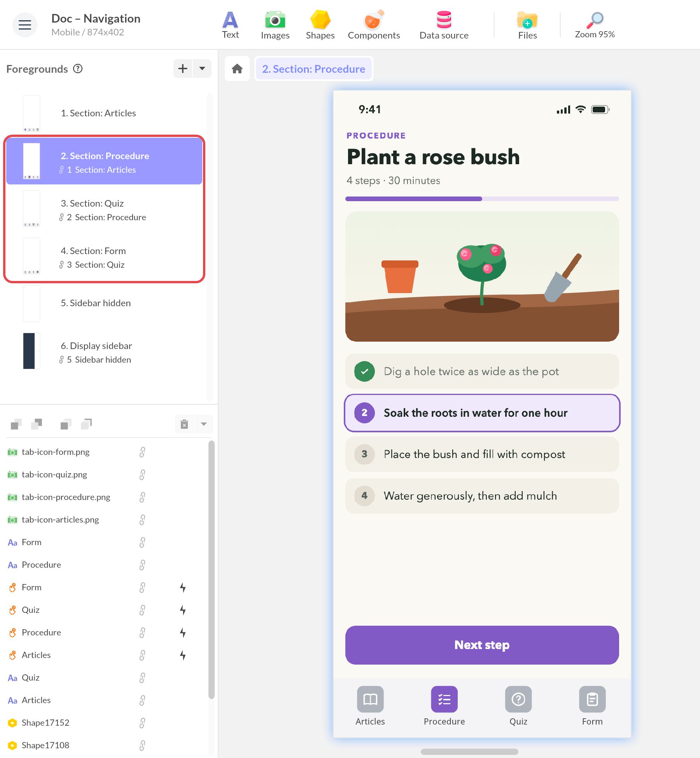Toggle link icon for tab-icon-quiz.png

tap(142, 475)
